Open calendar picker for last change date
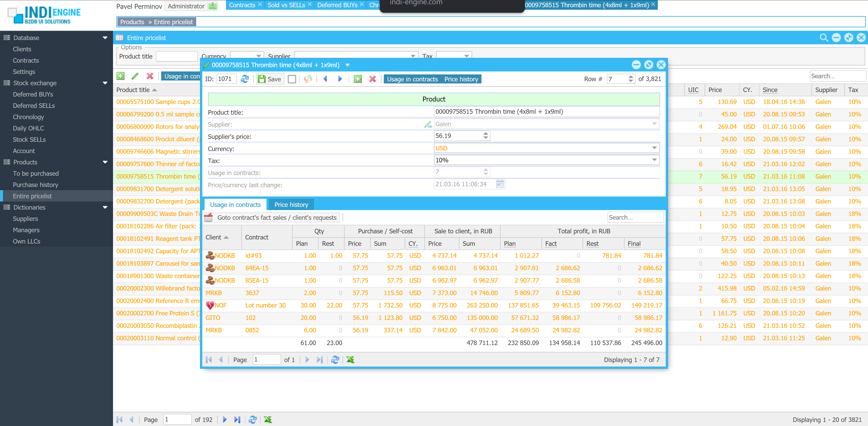The width and height of the screenshot is (868, 426). point(500,184)
